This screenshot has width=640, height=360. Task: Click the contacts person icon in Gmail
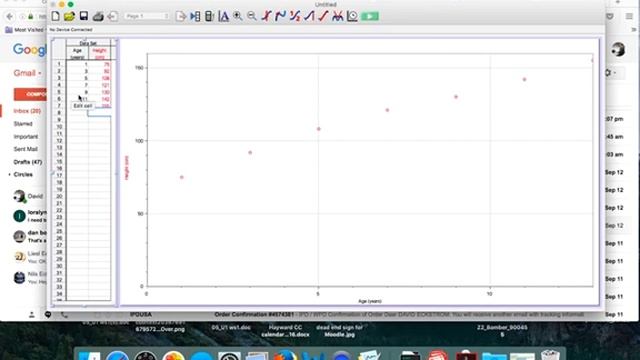pyautogui.click(x=31, y=315)
